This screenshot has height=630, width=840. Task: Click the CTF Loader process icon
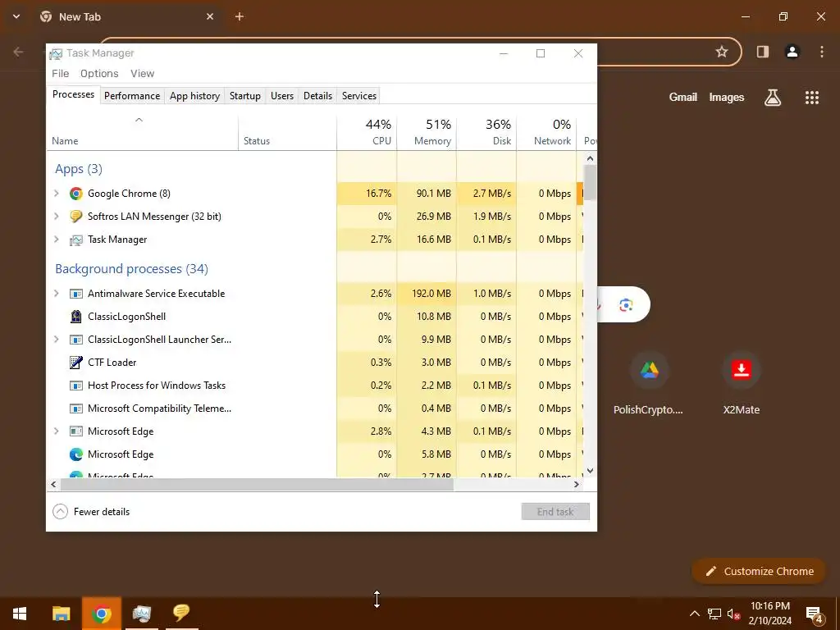[76, 363]
